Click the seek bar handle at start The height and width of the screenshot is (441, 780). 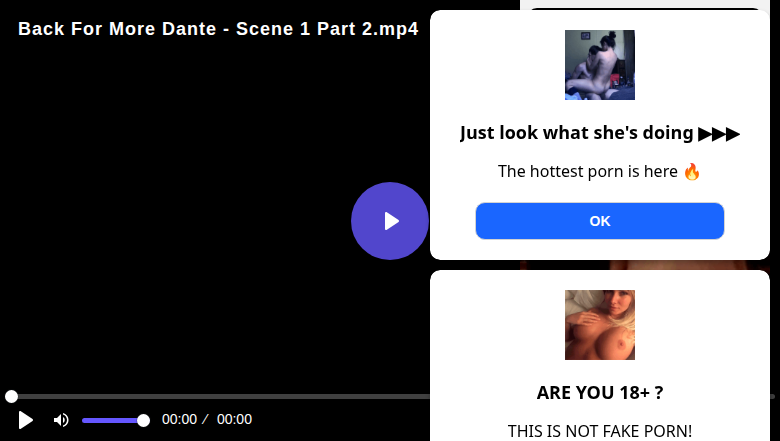tap(11, 397)
